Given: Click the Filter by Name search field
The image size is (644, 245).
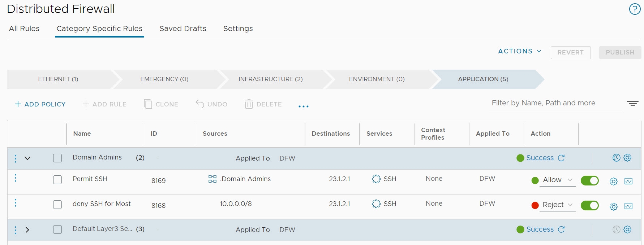Looking at the screenshot, I should click(x=555, y=103).
